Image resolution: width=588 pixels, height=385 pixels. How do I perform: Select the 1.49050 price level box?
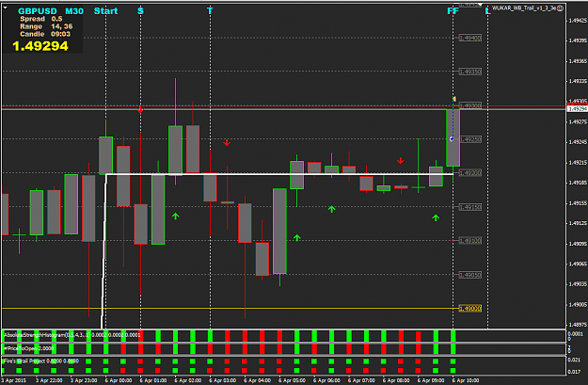470,275
